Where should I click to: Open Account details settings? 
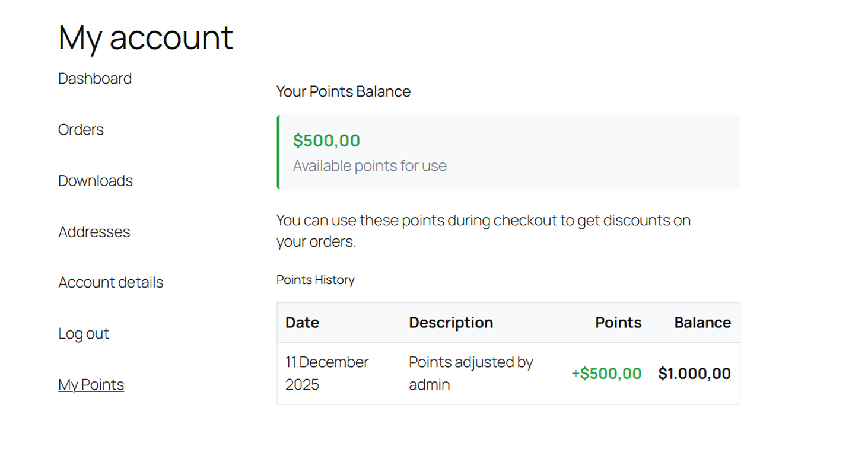click(x=110, y=282)
